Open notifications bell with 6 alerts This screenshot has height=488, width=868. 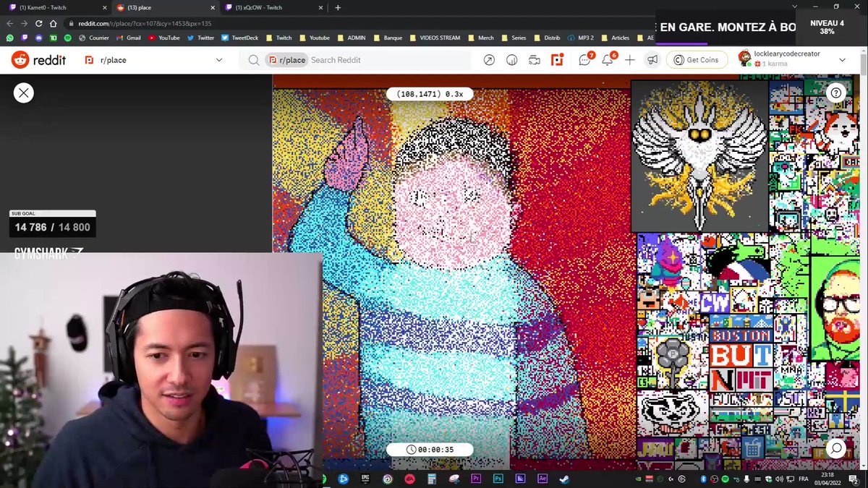pyautogui.click(x=608, y=59)
